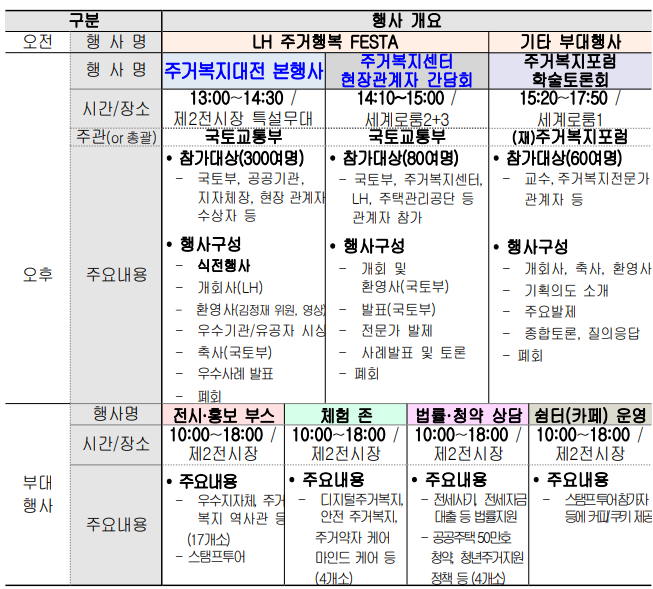The height and width of the screenshot is (589, 653).
Task: Select time '15:20~17:50 /' text
Action: tap(570, 99)
